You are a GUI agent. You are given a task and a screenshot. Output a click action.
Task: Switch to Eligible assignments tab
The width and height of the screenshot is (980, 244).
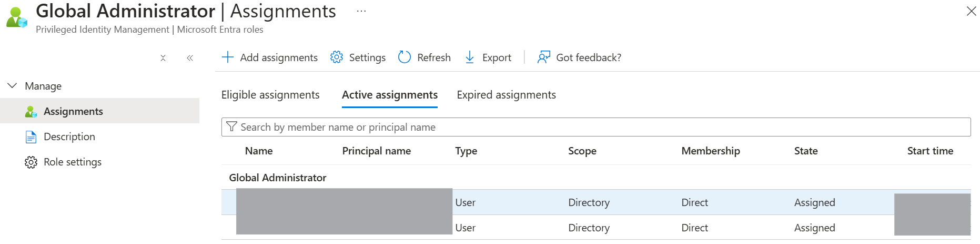pos(270,95)
